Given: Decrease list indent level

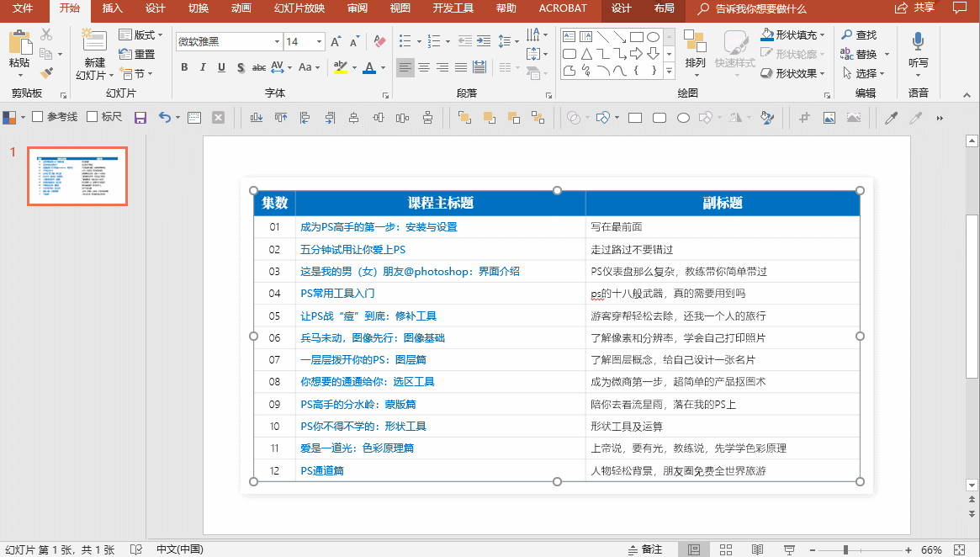Looking at the screenshot, I should click(x=465, y=41).
